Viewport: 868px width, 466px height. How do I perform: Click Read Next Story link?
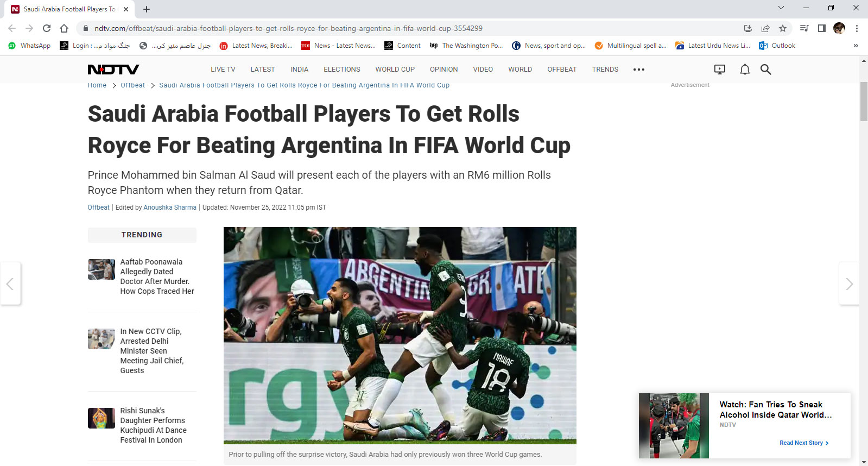tap(804, 443)
